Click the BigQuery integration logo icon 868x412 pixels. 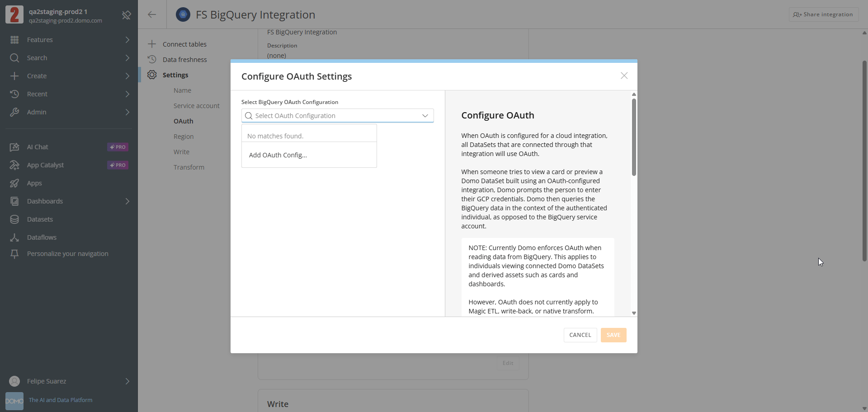click(183, 14)
